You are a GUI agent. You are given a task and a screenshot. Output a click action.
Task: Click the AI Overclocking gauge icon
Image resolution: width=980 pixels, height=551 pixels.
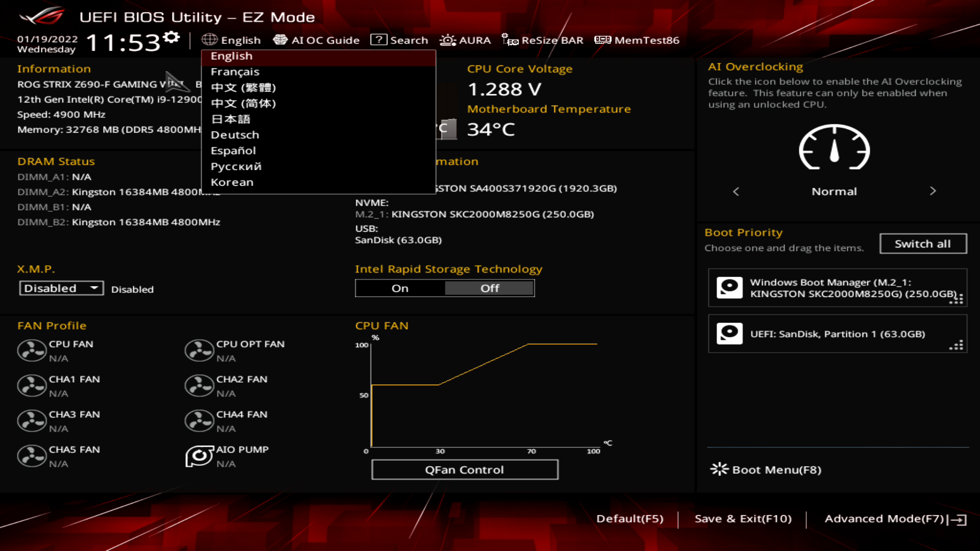click(834, 149)
